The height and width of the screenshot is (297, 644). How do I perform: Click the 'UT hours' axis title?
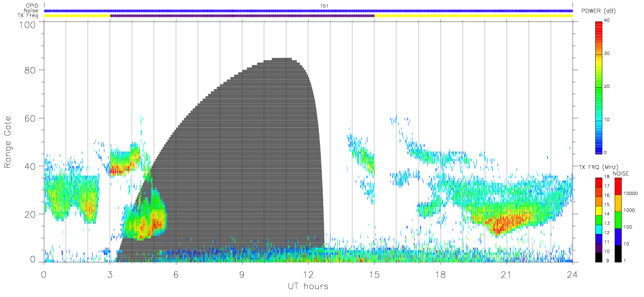coord(308,287)
